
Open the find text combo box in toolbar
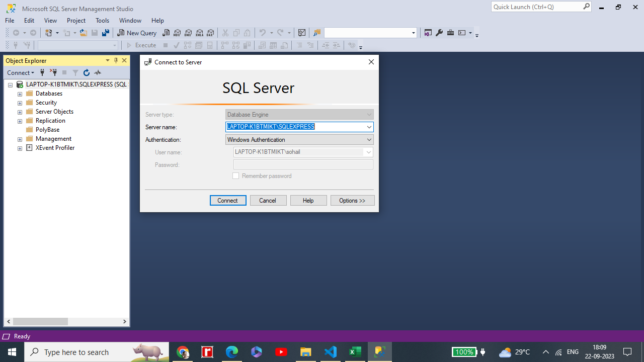[x=370, y=33]
